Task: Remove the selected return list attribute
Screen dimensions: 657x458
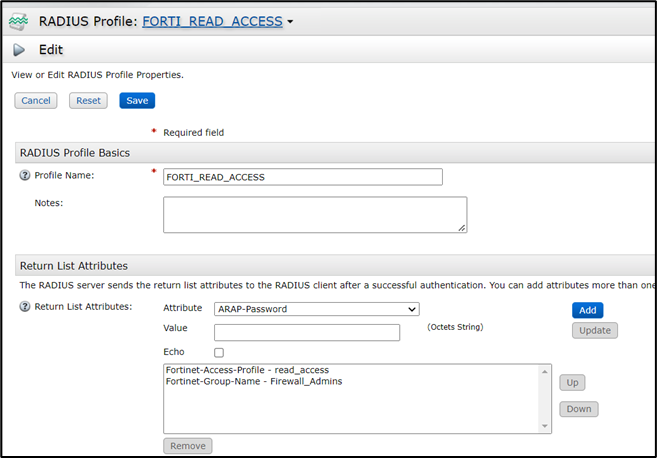Action: tap(187, 446)
